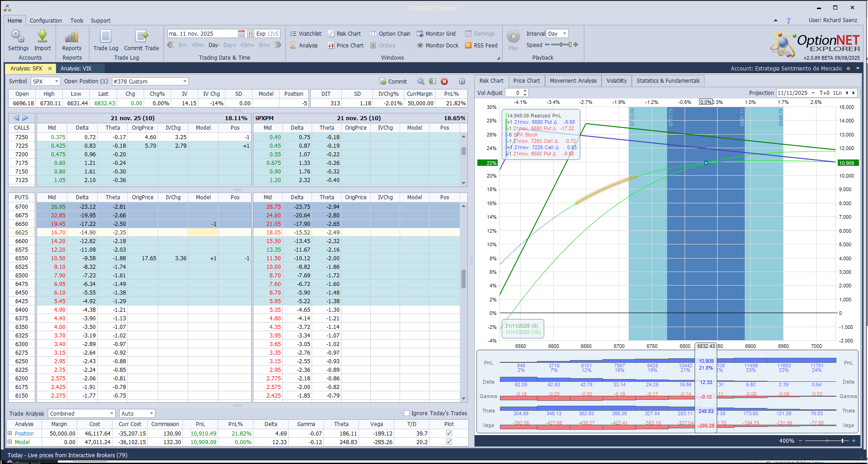This screenshot has width=868, height=464.
Task: Expand the Position row in trade analysis
Action: (x=10, y=433)
